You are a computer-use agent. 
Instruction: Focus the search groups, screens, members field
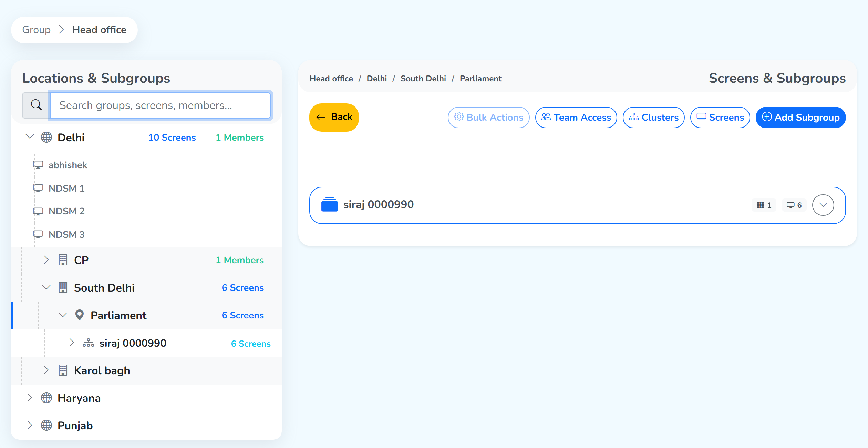[x=161, y=105]
